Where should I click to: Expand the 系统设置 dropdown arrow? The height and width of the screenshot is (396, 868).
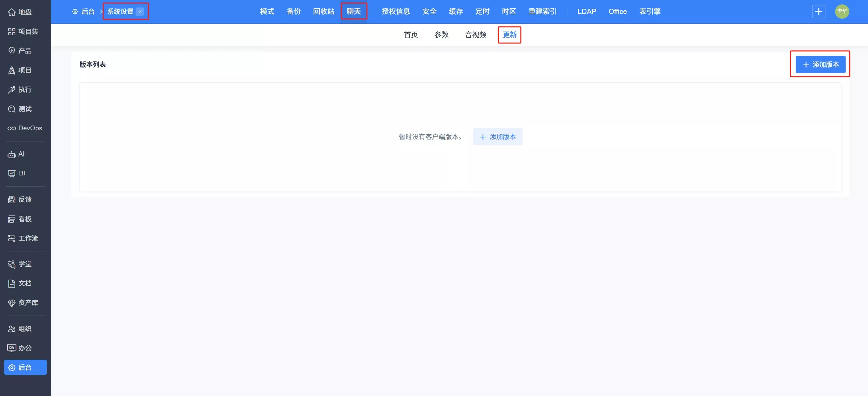tap(140, 12)
